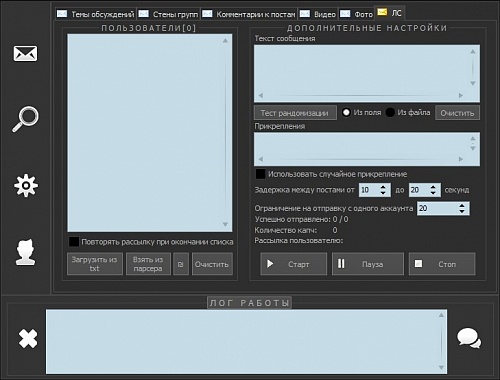Click the small icon button between parser and clear

pyautogui.click(x=181, y=264)
